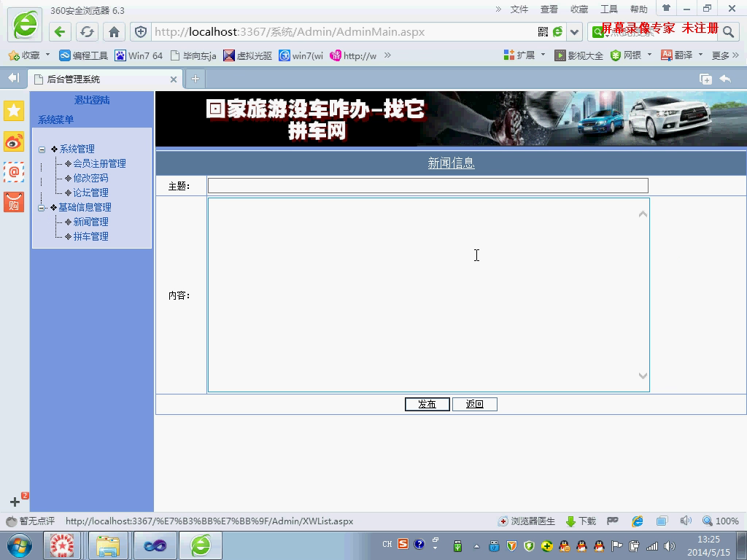The width and height of the screenshot is (747, 560).
Task: Open the 100% zoom control
Action: pyautogui.click(x=721, y=521)
